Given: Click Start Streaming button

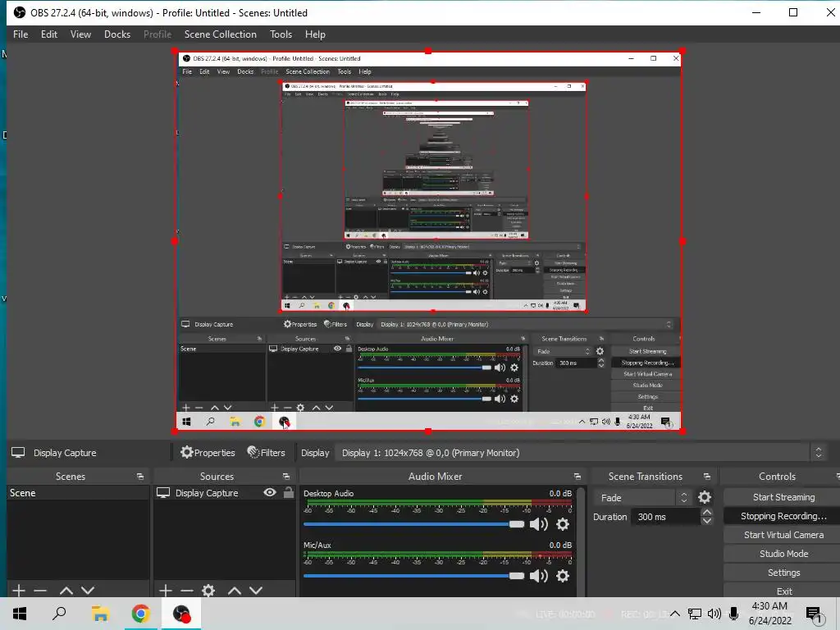Looking at the screenshot, I should click(x=783, y=497).
